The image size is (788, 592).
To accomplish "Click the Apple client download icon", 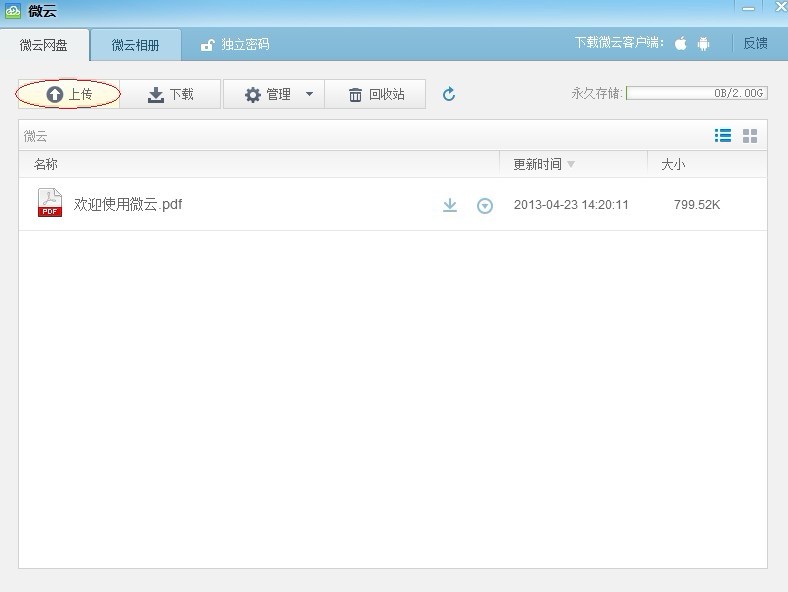I will coord(681,44).
